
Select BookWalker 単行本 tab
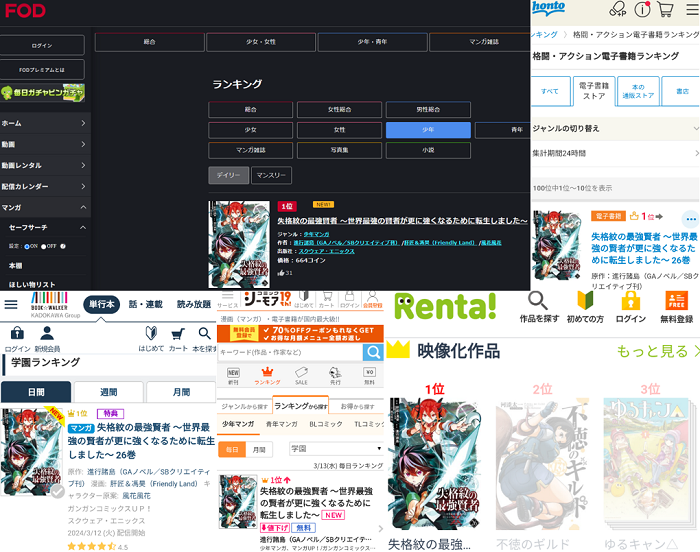[101, 304]
